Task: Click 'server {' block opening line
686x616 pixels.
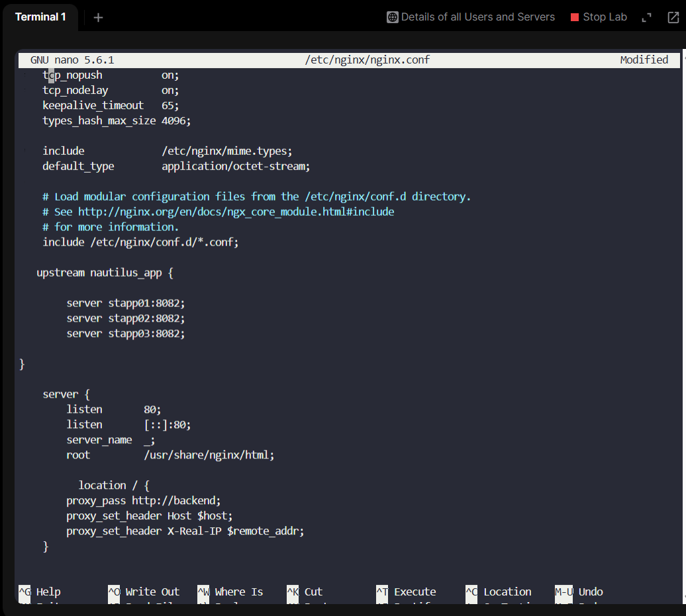Action: (x=66, y=394)
